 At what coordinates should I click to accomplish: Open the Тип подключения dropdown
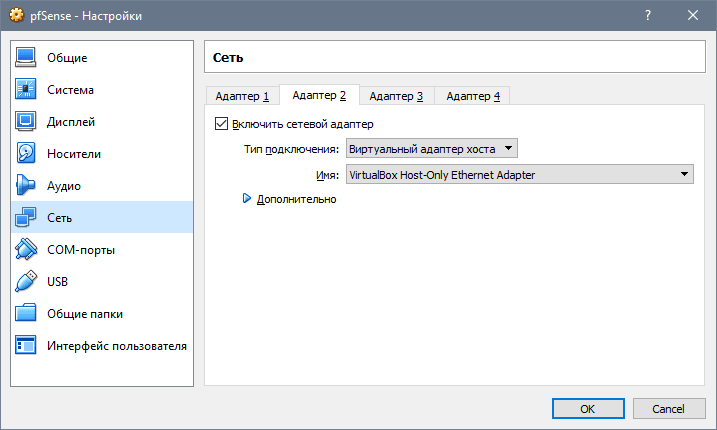point(431,150)
